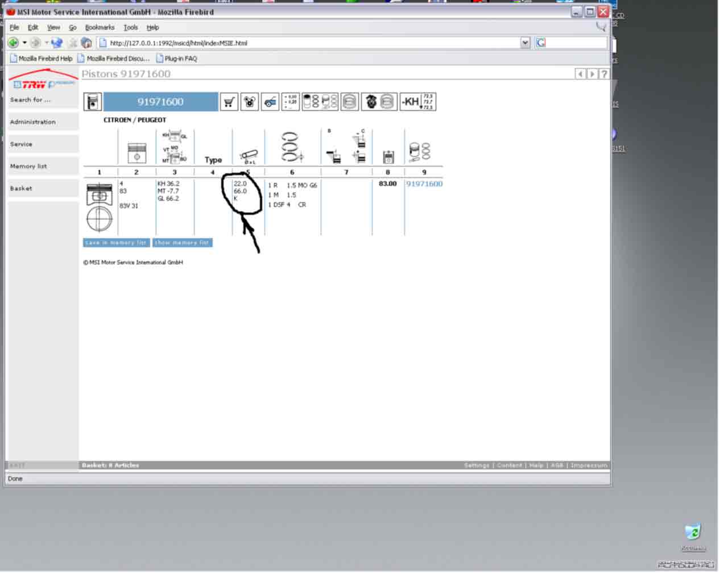This screenshot has width=728, height=582.
Task: Click save in memory list button
Action: (x=116, y=243)
